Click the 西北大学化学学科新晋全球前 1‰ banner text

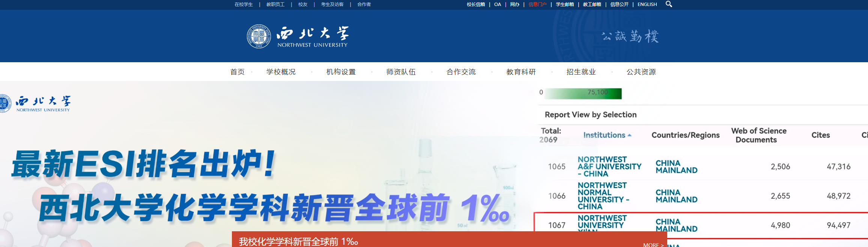274,208
